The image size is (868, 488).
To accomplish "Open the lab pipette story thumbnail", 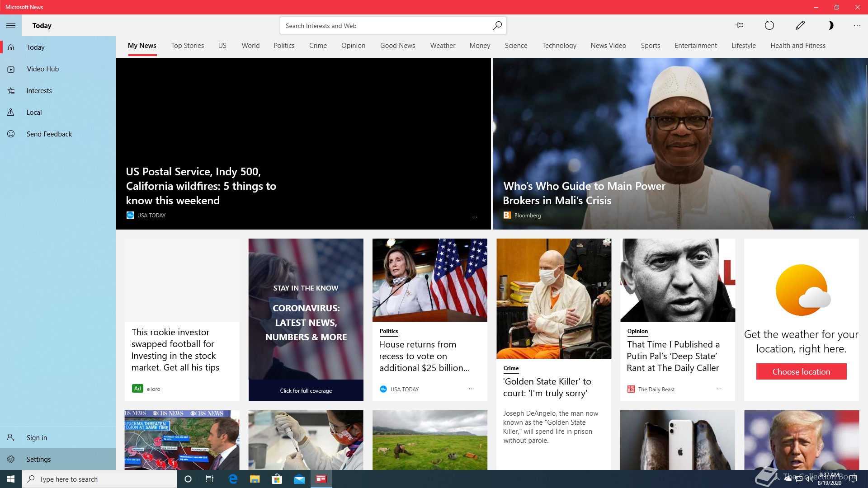I will pyautogui.click(x=306, y=440).
